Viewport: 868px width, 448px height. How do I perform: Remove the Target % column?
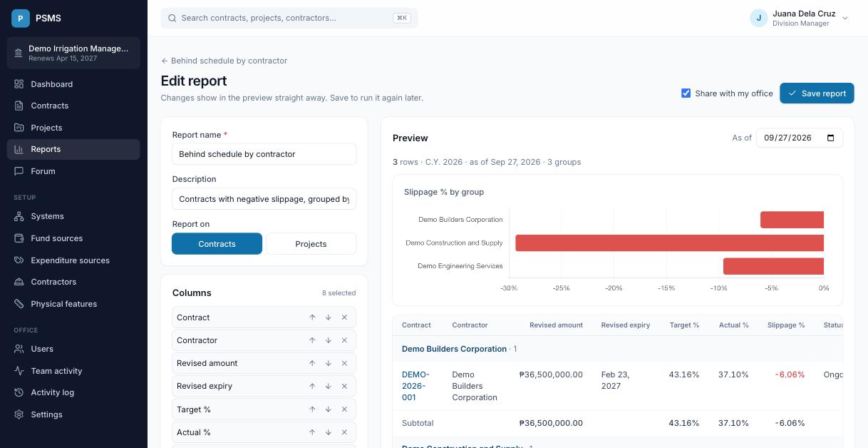pos(344,409)
